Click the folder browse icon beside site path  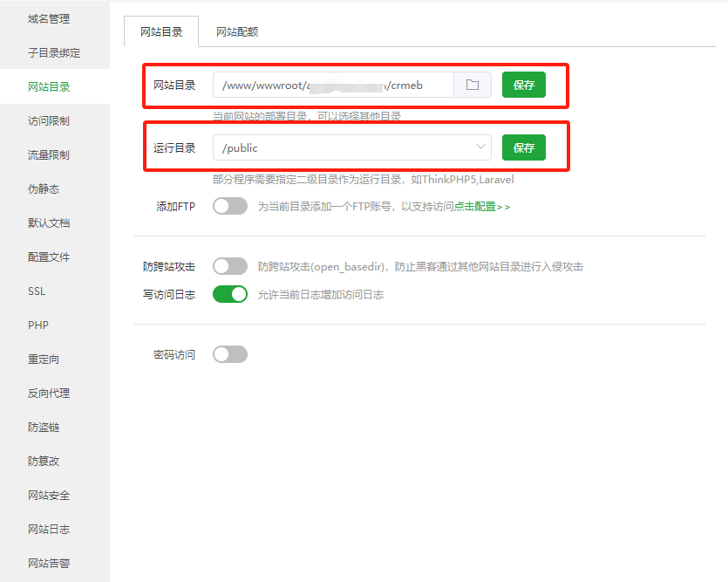coord(473,85)
